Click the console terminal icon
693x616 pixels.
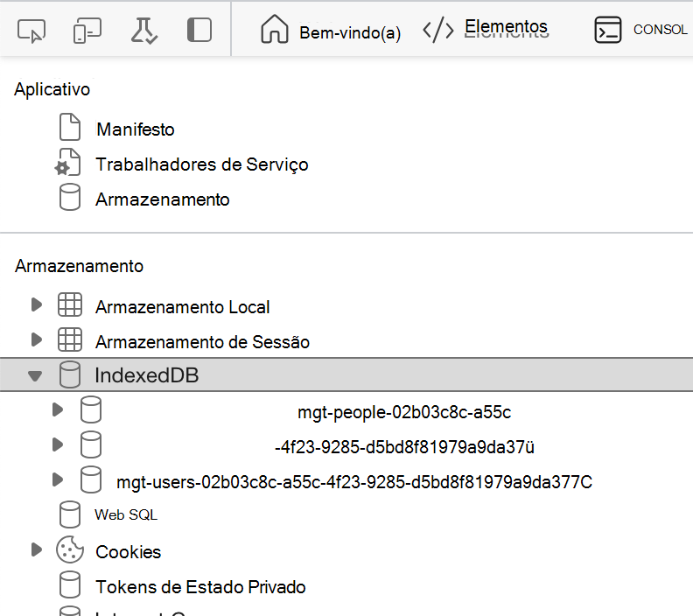pos(608,30)
